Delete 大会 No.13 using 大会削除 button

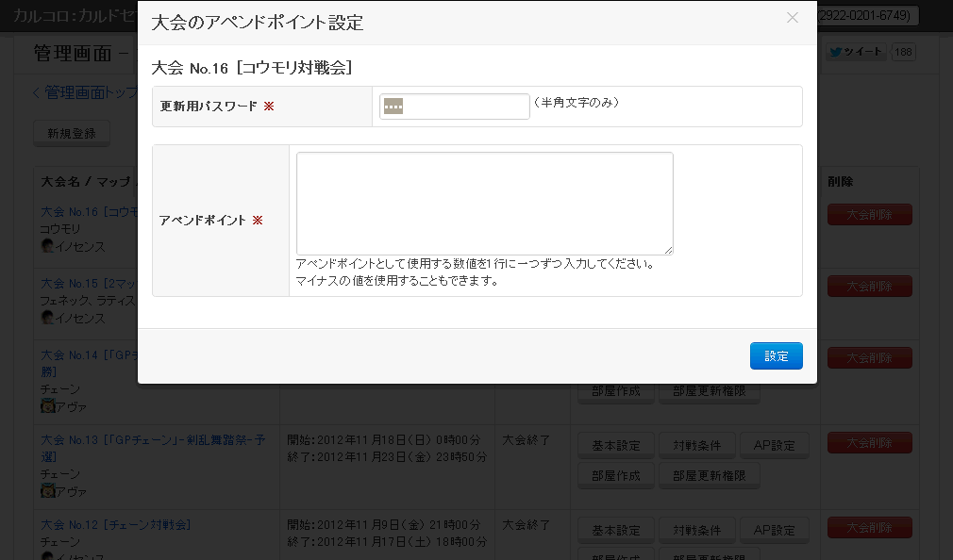tap(869, 443)
